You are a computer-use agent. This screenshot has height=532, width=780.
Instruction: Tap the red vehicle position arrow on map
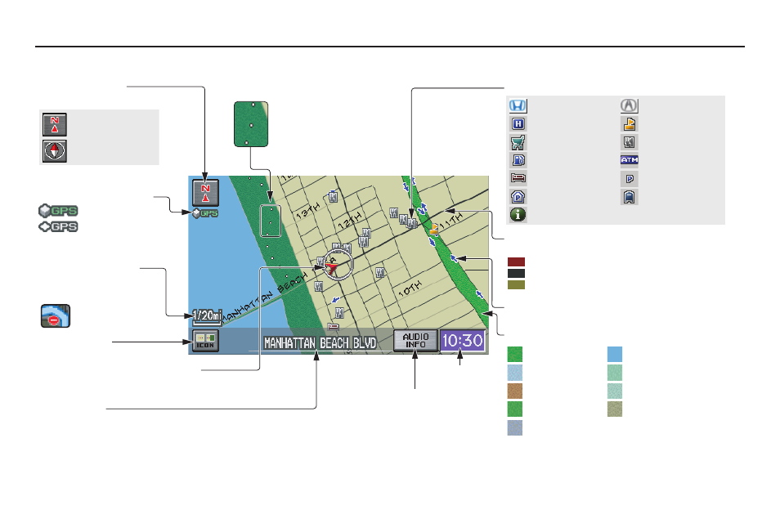click(332, 269)
